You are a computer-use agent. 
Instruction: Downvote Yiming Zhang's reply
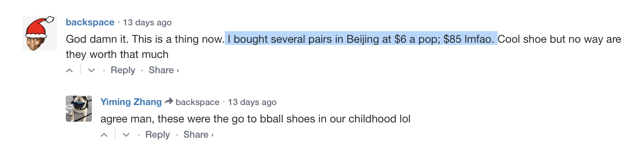point(126,135)
